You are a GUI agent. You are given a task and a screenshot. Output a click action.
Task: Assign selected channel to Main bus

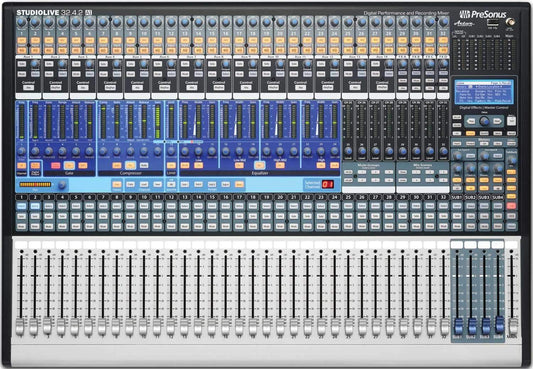(239, 184)
